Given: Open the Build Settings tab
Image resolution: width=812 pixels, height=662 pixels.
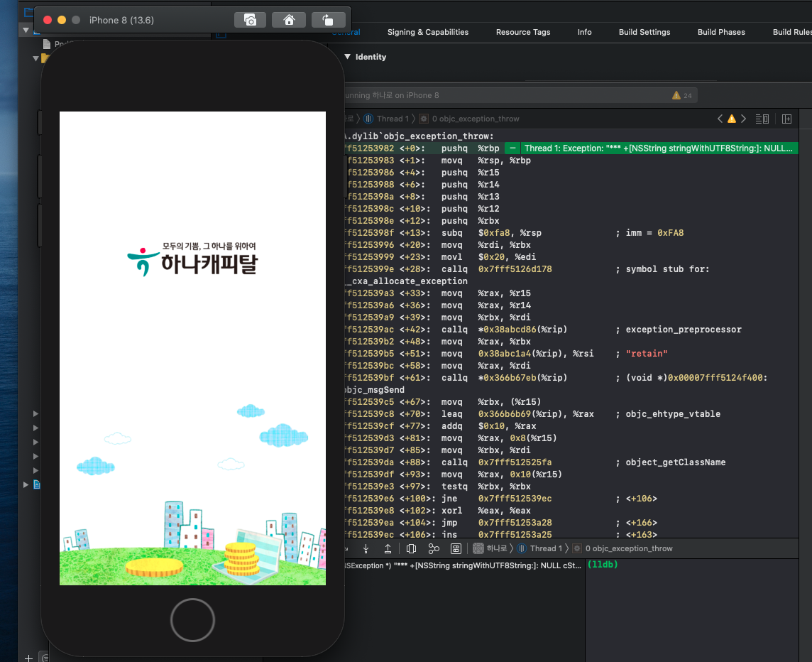Looking at the screenshot, I should [644, 32].
